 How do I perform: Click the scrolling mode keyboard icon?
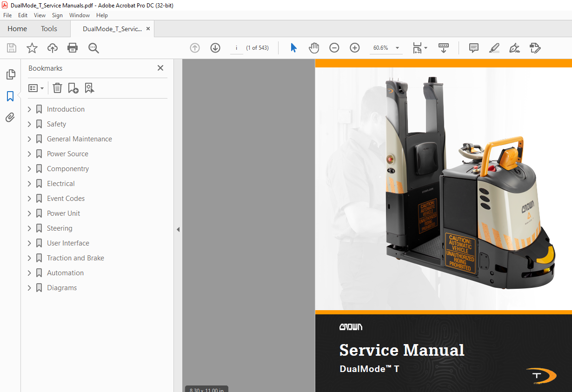point(444,48)
